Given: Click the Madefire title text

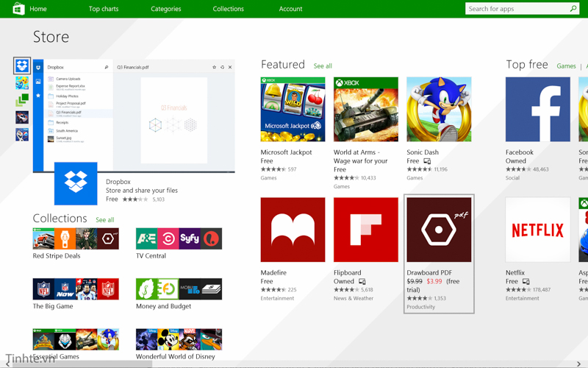Looking at the screenshot, I should point(273,272).
